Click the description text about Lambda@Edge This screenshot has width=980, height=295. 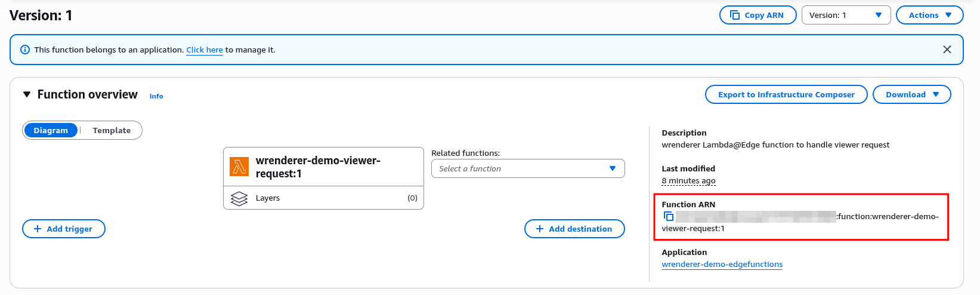pos(775,145)
